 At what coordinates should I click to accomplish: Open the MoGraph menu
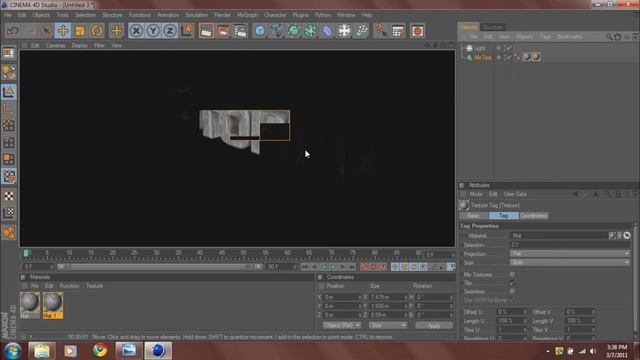pos(247,15)
